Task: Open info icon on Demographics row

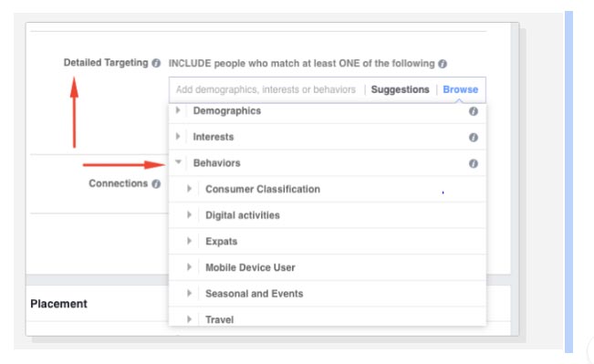Action: pyautogui.click(x=474, y=111)
